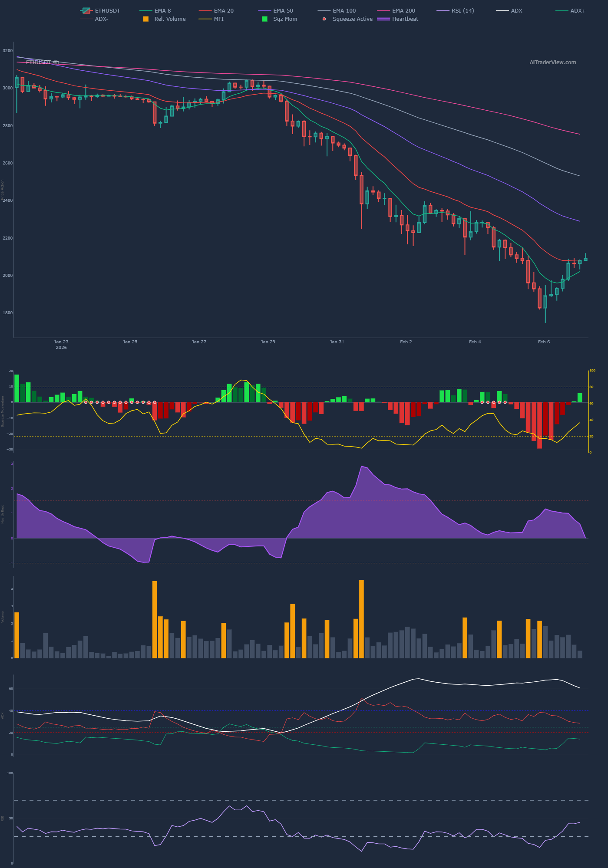608x868 pixels.
Task: Click the white ADX legend line icon
Action: click(x=502, y=10)
